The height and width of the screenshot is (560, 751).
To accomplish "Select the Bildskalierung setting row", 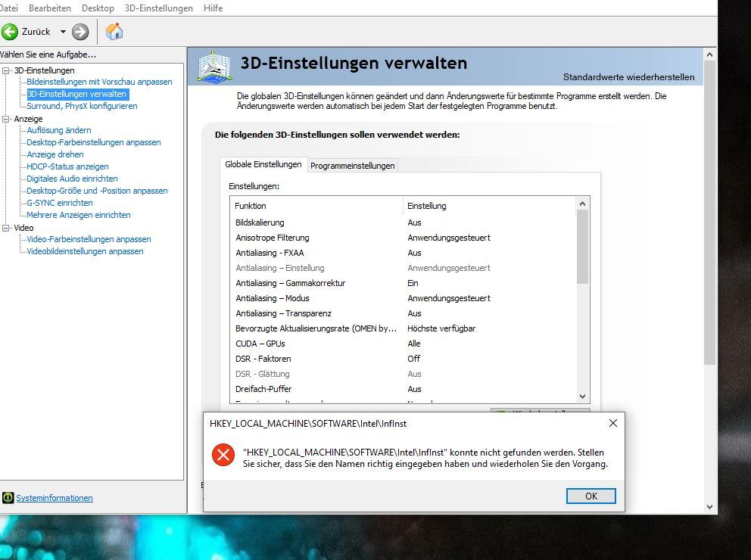I will pos(404,222).
